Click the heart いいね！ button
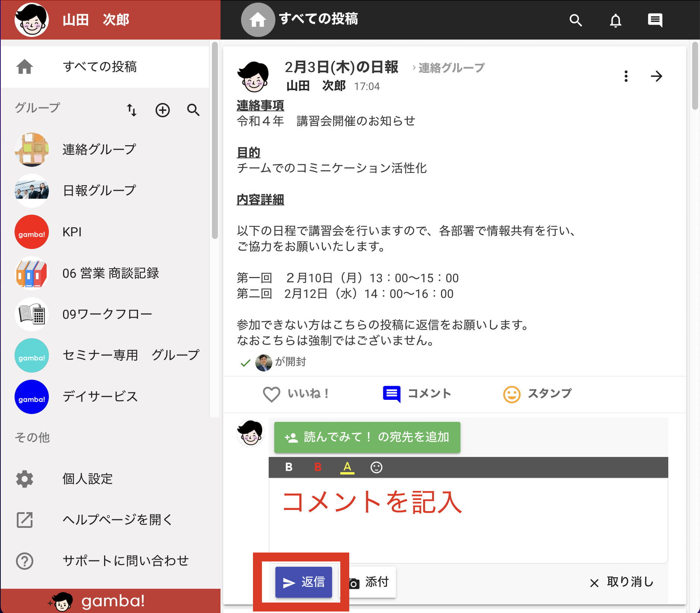 296,394
